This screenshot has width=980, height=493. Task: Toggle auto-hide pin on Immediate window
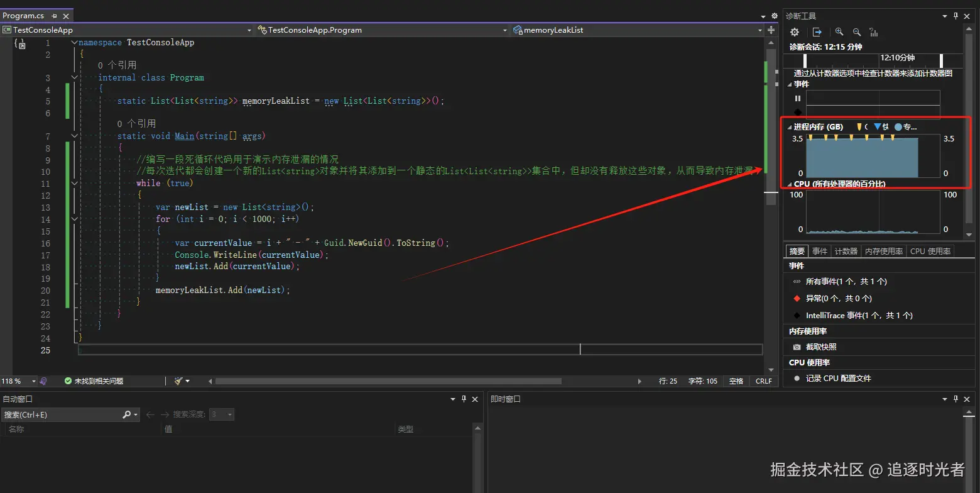955,399
